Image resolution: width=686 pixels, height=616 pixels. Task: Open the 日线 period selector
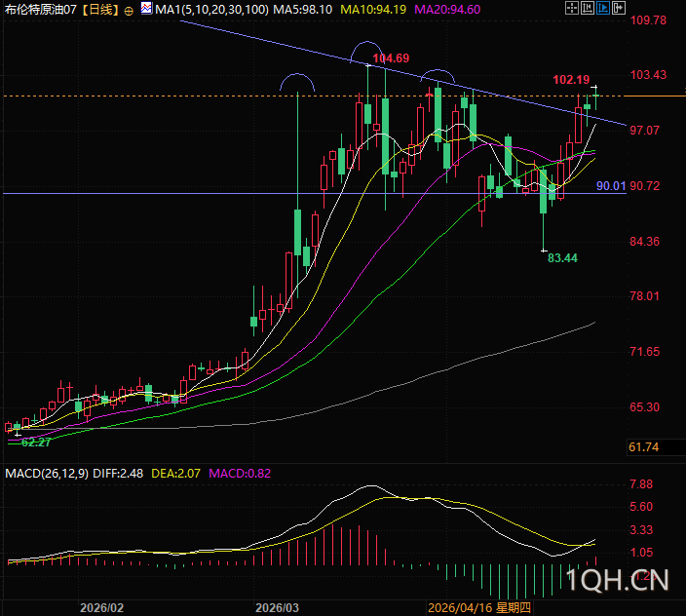98,10
